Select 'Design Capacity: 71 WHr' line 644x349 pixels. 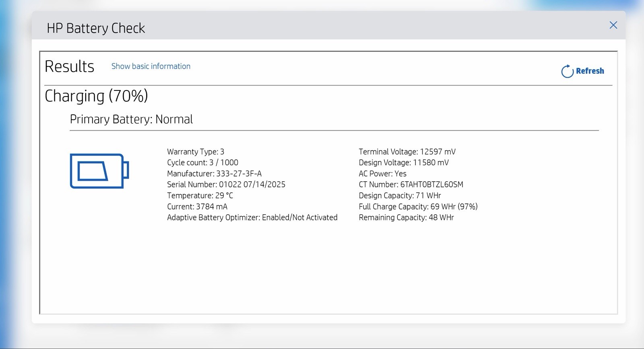(400, 195)
